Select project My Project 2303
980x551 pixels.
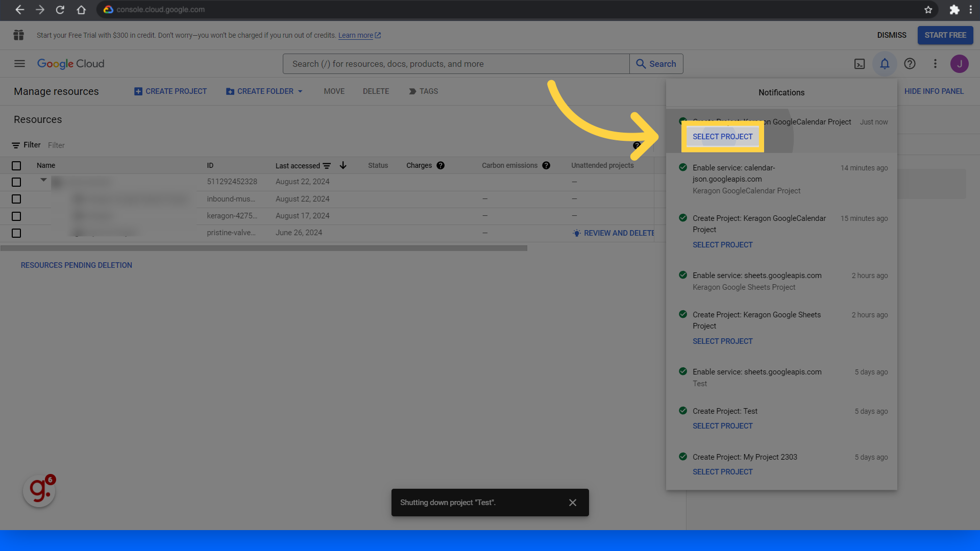click(723, 472)
